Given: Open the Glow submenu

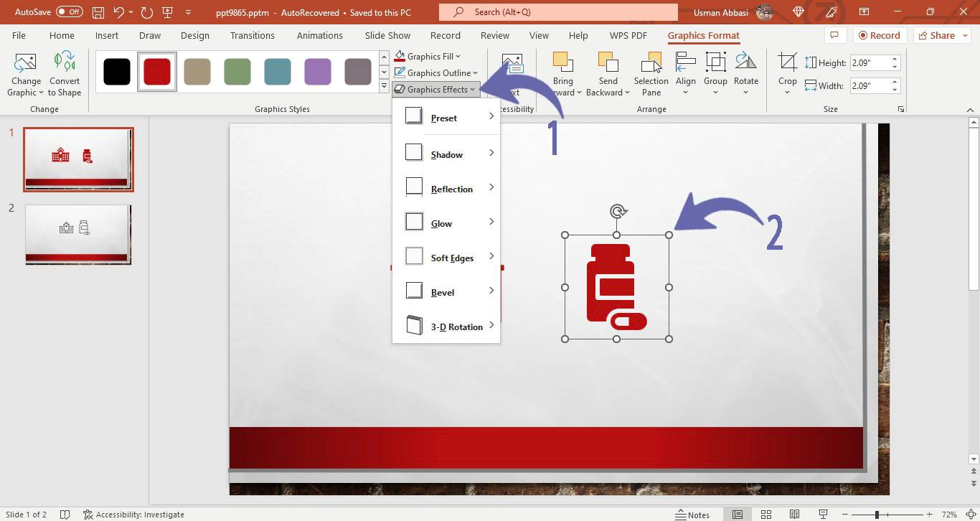Looking at the screenshot, I should [x=446, y=223].
